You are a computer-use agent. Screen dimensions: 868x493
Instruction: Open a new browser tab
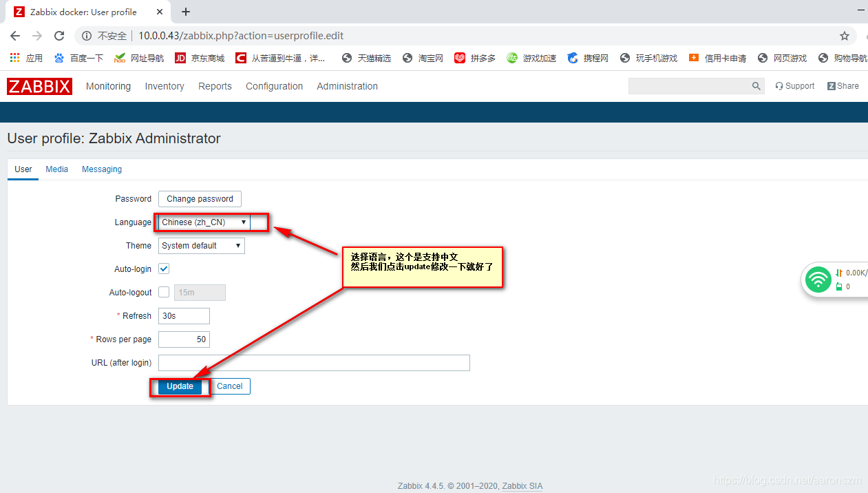click(x=186, y=12)
